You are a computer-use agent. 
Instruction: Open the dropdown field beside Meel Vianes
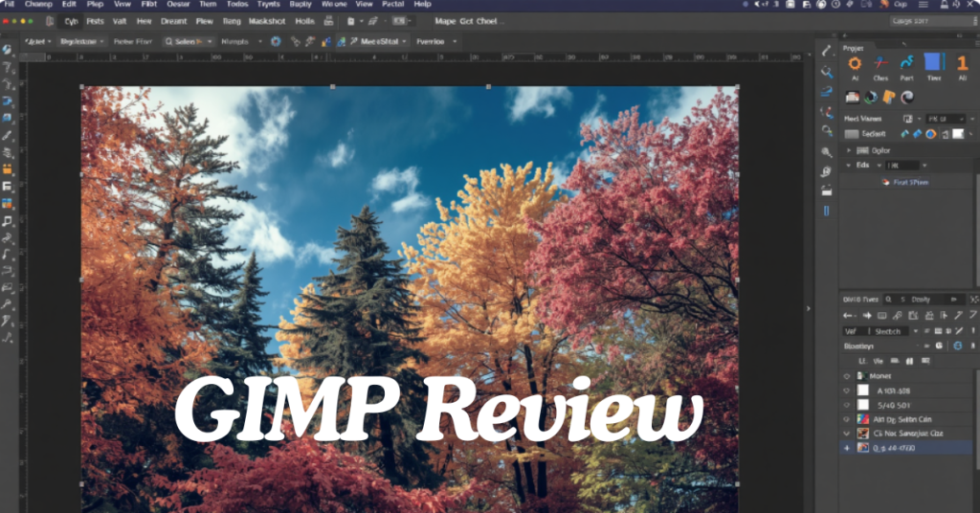point(945,119)
